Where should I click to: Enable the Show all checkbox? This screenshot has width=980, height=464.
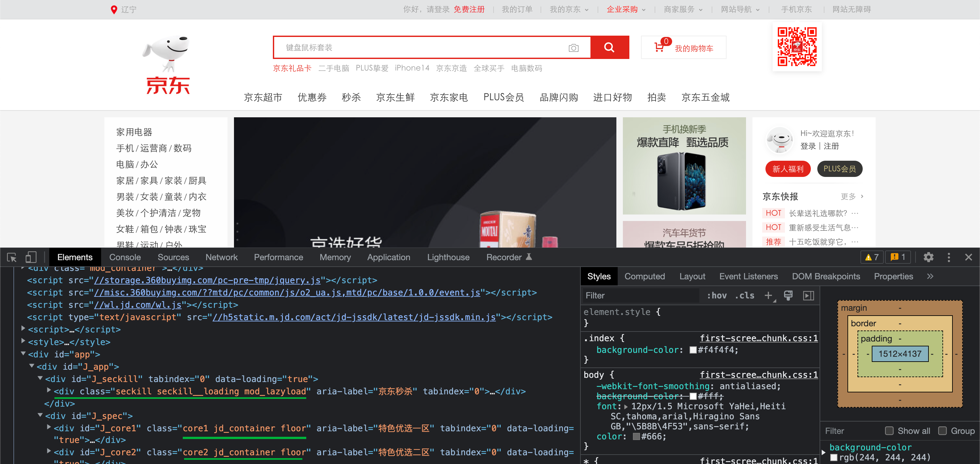coord(889,431)
